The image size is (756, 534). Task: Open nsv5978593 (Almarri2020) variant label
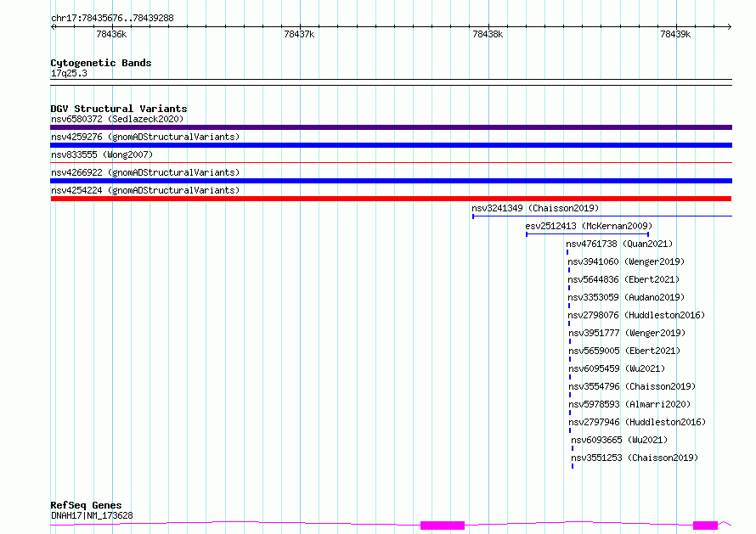pyautogui.click(x=629, y=404)
